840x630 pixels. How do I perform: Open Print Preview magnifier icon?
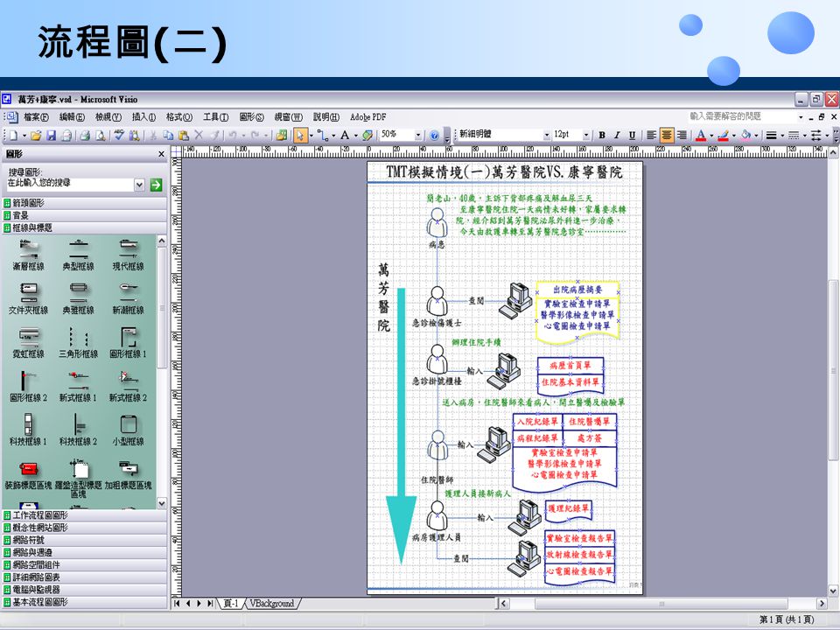click(100, 136)
